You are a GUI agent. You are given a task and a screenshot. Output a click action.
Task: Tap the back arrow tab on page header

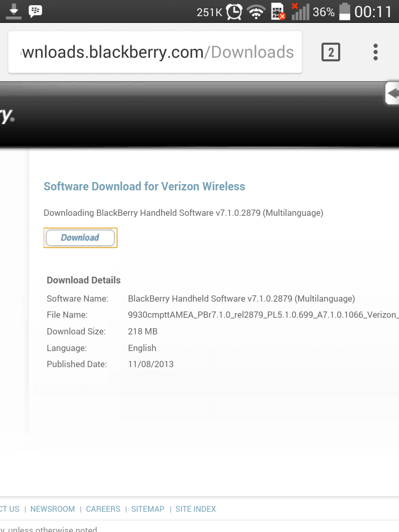393,93
